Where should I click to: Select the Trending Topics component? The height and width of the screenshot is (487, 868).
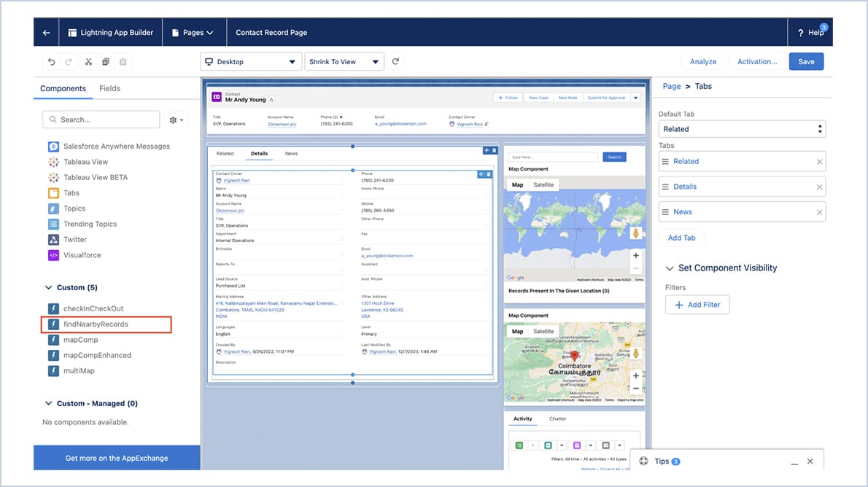click(x=89, y=223)
